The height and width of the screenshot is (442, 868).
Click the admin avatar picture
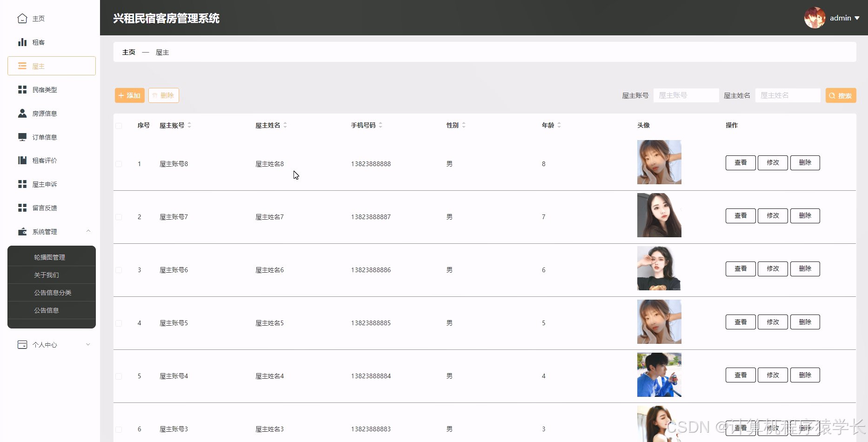click(x=815, y=18)
